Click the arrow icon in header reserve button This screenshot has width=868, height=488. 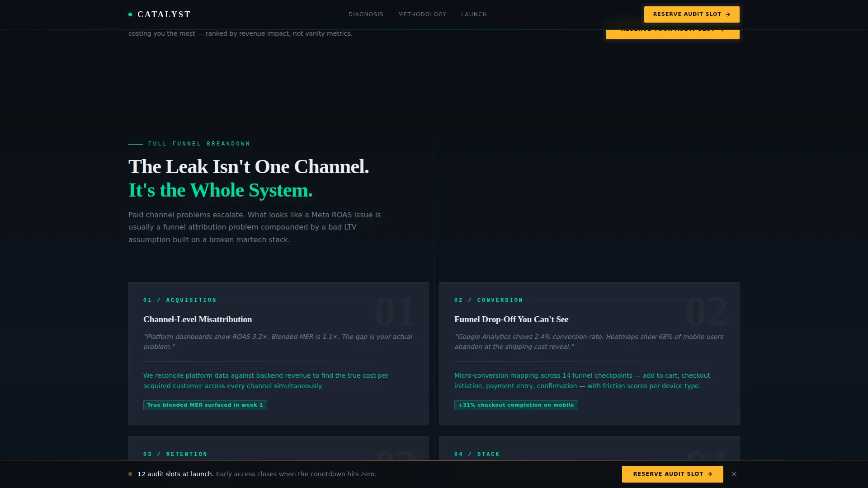[x=728, y=14]
